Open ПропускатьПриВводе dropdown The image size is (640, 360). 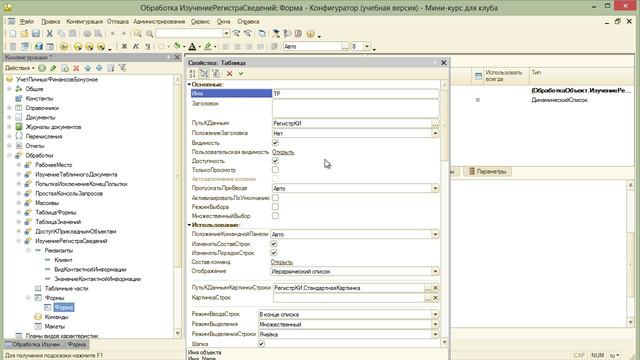pyautogui.click(x=435, y=188)
